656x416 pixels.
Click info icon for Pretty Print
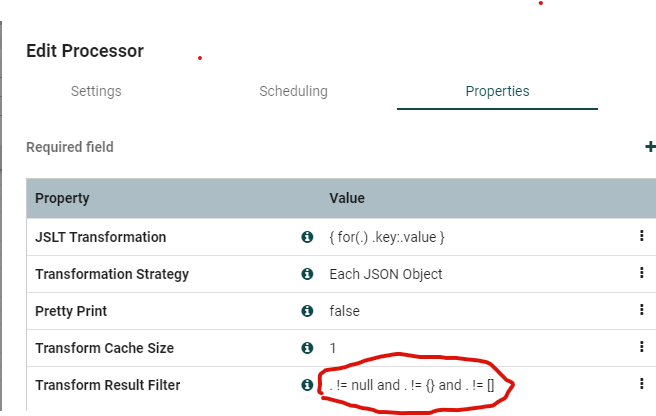click(x=307, y=311)
